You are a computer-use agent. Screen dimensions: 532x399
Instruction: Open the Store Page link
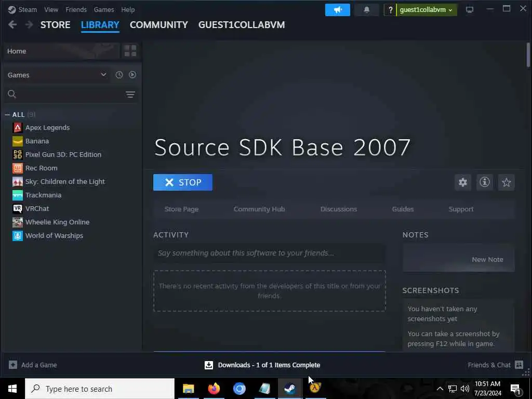181,209
